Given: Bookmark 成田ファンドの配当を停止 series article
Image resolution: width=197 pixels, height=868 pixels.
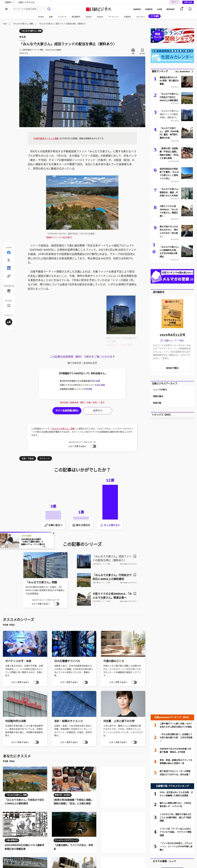Looking at the screenshot, I should tap(135, 556).
